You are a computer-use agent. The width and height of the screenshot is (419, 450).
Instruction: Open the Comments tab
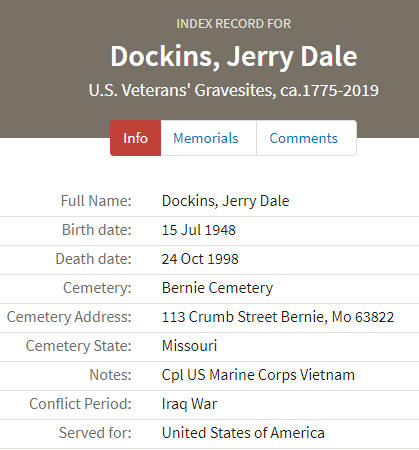(x=304, y=138)
